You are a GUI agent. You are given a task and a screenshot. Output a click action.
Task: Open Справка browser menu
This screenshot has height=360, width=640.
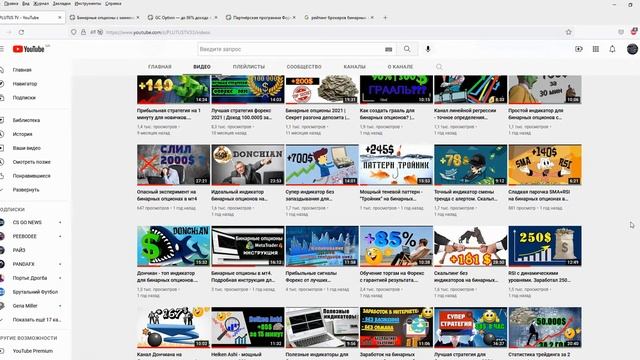tap(113, 4)
